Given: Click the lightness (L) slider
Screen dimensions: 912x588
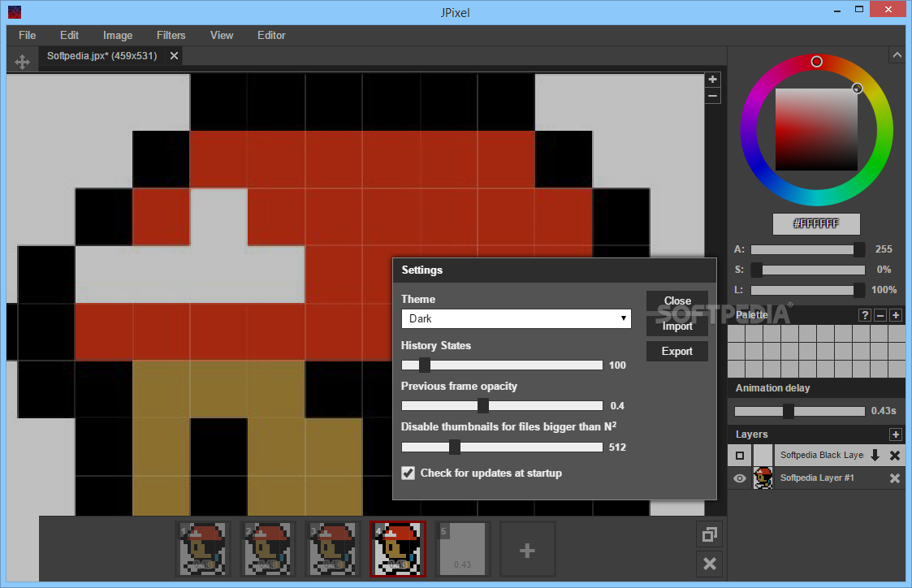Looking at the screenshot, I should click(808, 290).
